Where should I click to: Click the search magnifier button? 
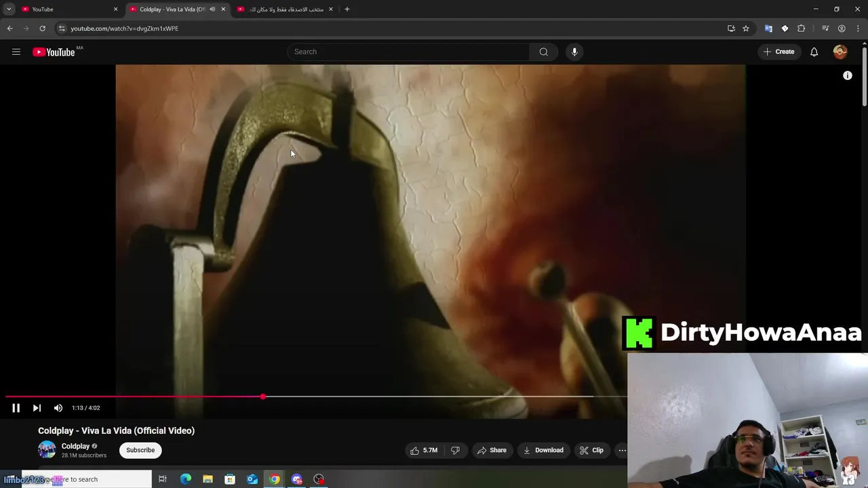tap(544, 52)
